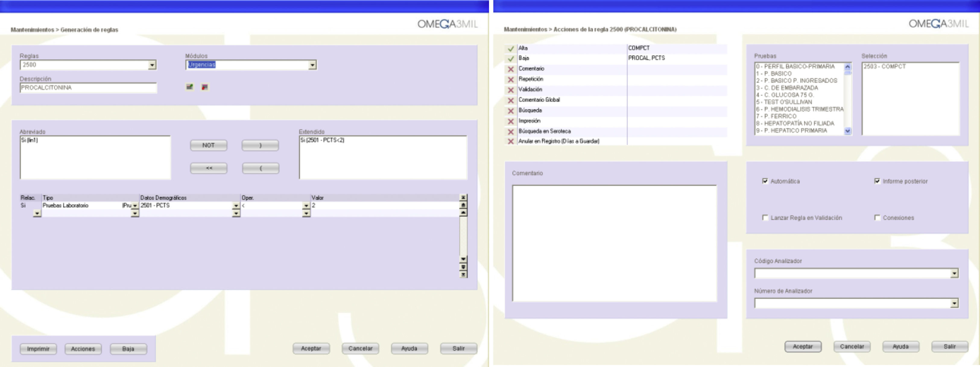The height and width of the screenshot is (367, 980).
Task: Click the green checkmark beside Baja
Action: click(511, 59)
